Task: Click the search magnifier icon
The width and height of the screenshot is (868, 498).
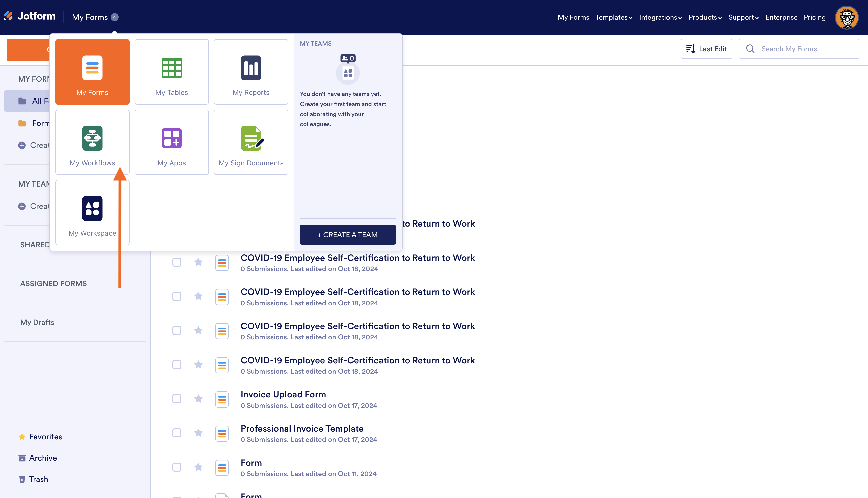Action: pyautogui.click(x=750, y=49)
